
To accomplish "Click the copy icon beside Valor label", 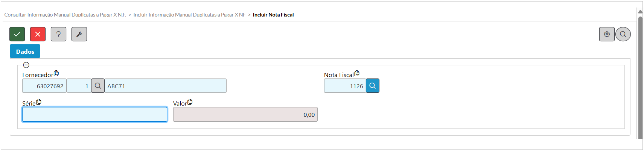I will [190, 102].
